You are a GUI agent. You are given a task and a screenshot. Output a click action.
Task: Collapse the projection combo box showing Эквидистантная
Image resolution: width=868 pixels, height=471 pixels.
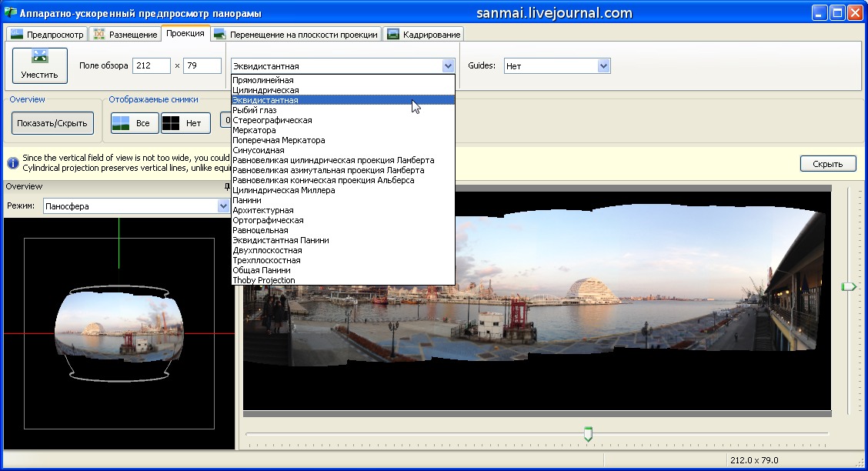(448, 66)
